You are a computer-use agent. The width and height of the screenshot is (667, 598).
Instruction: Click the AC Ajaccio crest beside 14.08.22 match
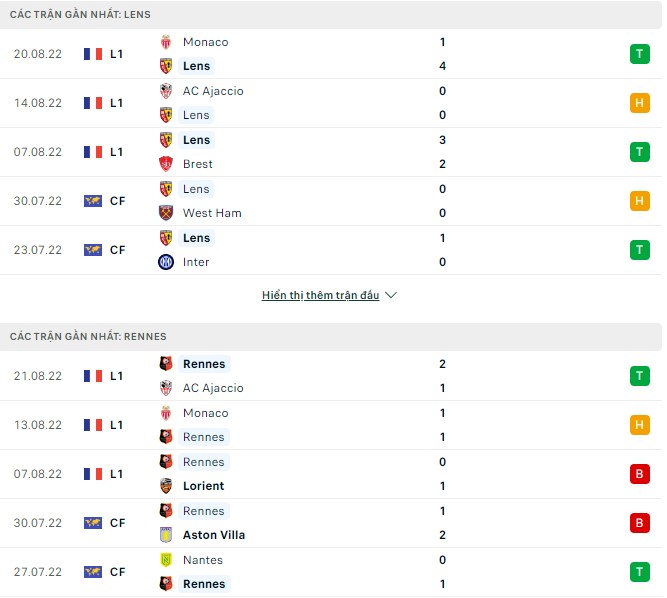click(x=166, y=91)
